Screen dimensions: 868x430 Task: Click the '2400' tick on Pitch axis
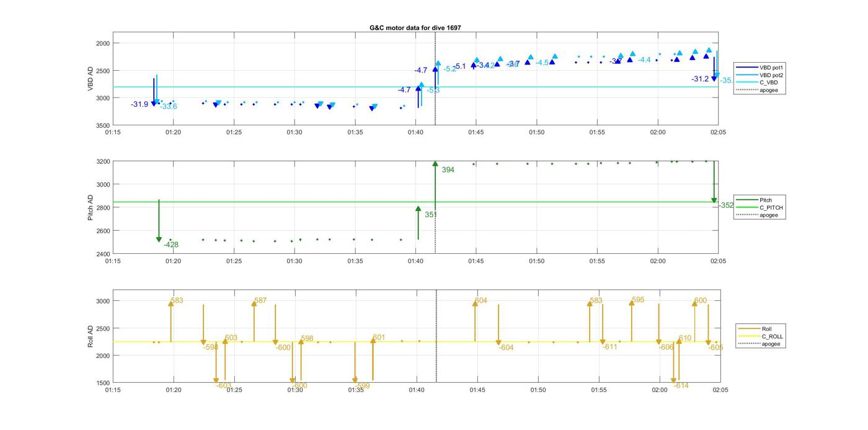coord(102,254)
